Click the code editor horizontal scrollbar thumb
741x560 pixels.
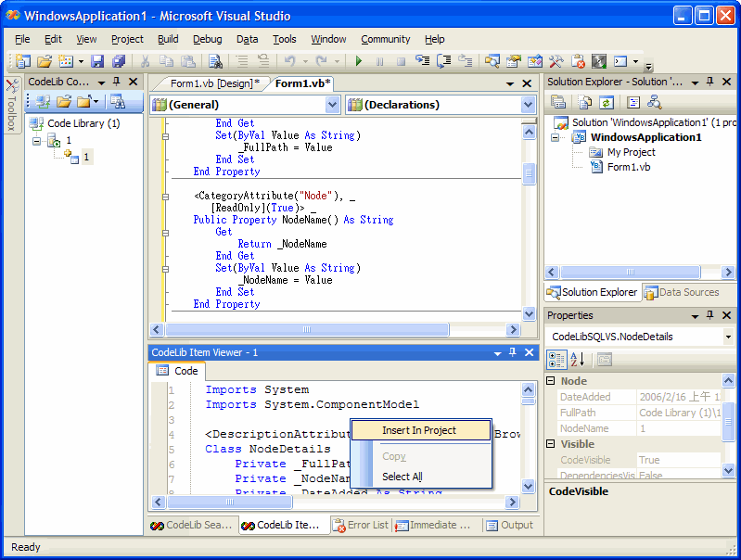pyautogui.click(x=307, y=329)
